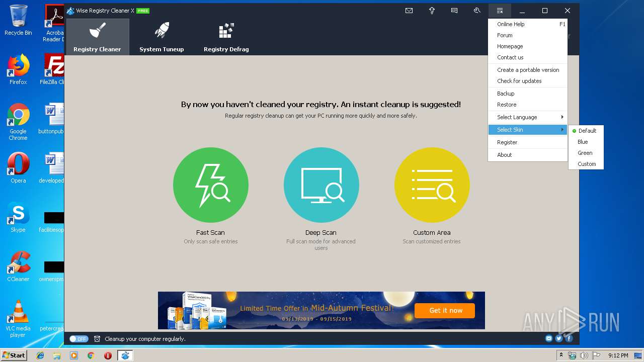
Task: Open the Registry Cleaner tab
Action: tap(98, 37)
